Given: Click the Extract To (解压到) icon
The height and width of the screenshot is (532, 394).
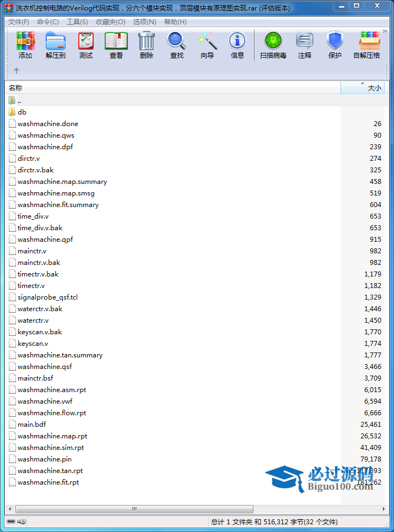Looking at the screenshot, I should (56, 45).
